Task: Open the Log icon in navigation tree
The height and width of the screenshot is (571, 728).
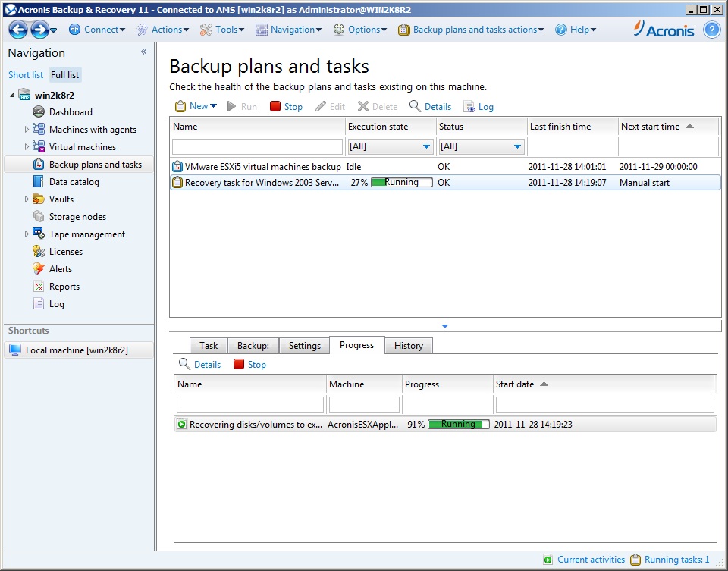Action: click(x=38, y=303)
